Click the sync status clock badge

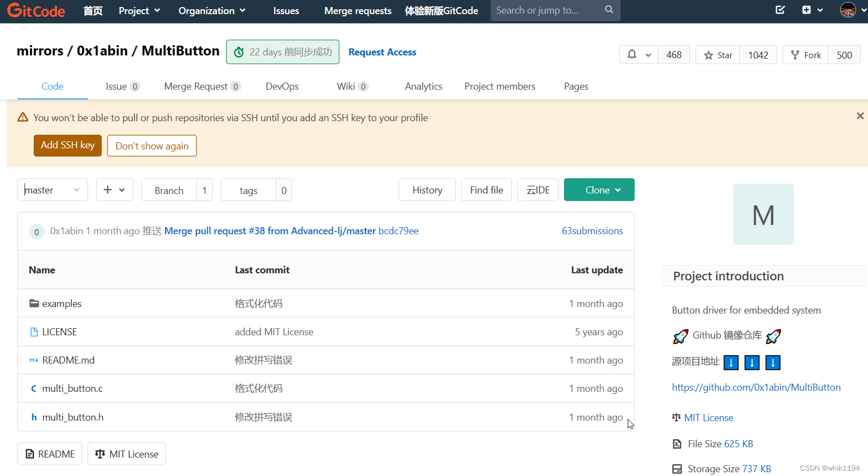(283, 52)
